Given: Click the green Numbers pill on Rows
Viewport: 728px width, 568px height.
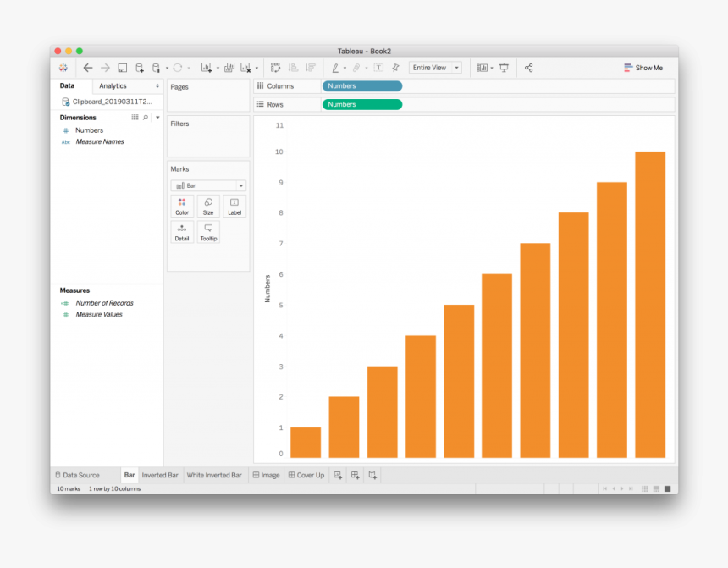Looking at the screenshot, I should (362, 104).
